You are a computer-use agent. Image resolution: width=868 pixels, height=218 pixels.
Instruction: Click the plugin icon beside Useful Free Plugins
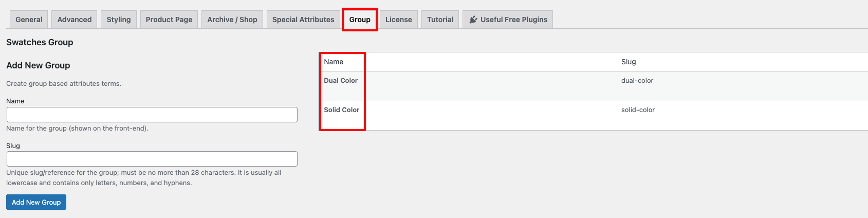coord(473,20)
